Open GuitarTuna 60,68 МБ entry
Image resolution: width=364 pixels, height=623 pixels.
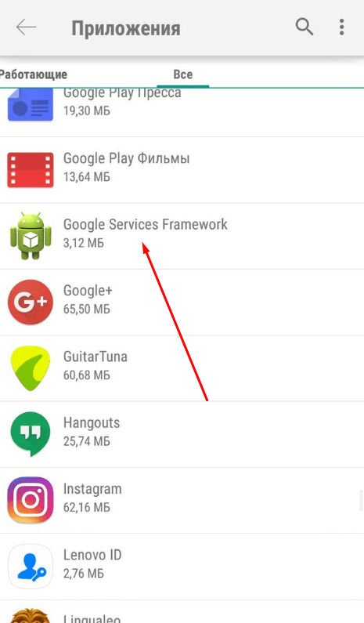click(x=182, y=368)
